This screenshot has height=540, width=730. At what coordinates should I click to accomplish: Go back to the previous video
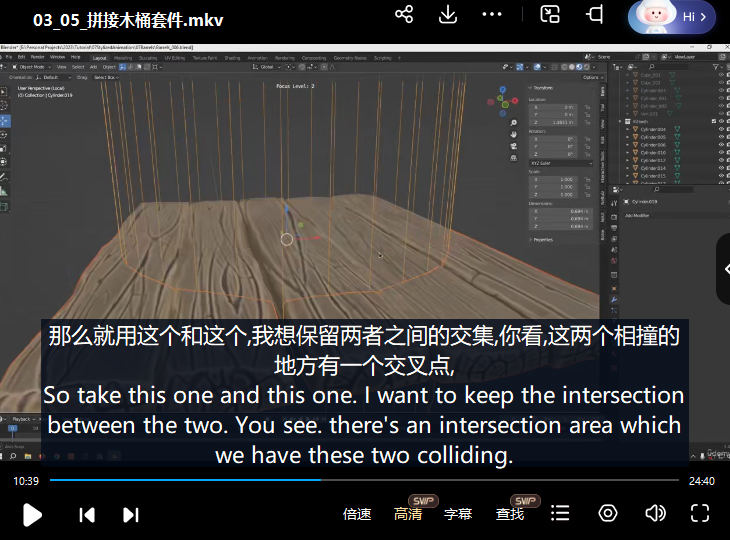pyautogui.click(x=87, y=514)
